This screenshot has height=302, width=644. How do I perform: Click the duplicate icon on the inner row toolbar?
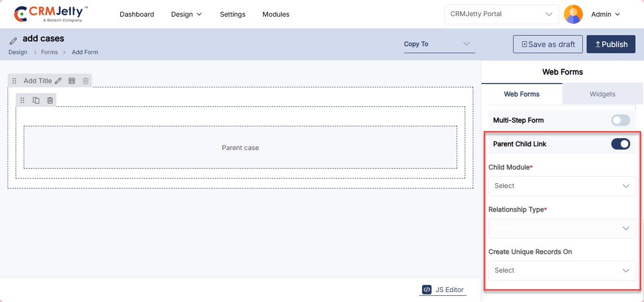[36, 100]
